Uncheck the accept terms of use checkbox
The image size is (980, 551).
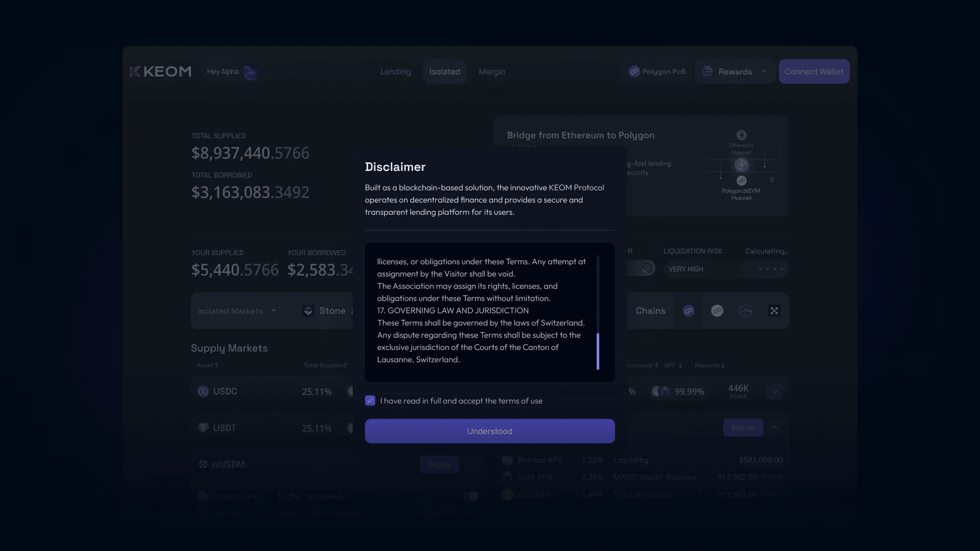[x=370, y=400]
